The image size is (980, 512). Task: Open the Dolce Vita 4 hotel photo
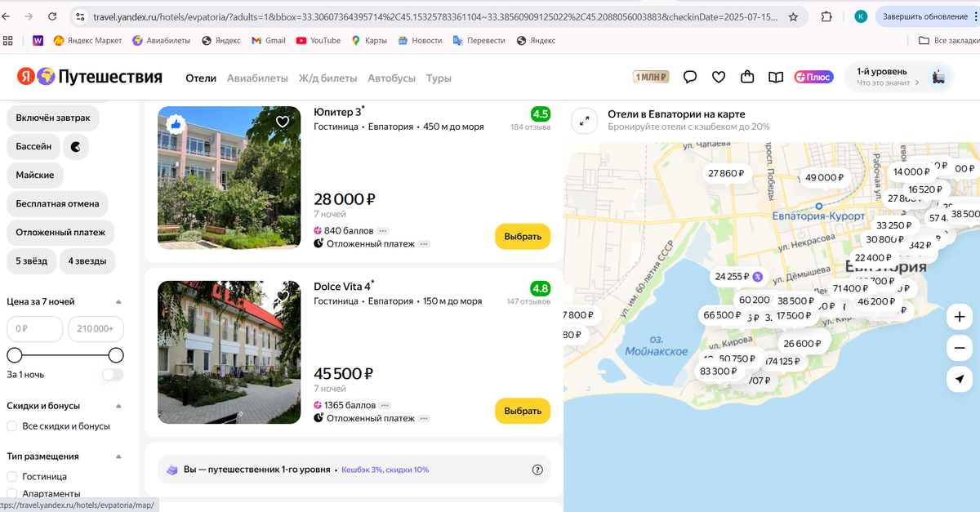pos(229,352)
